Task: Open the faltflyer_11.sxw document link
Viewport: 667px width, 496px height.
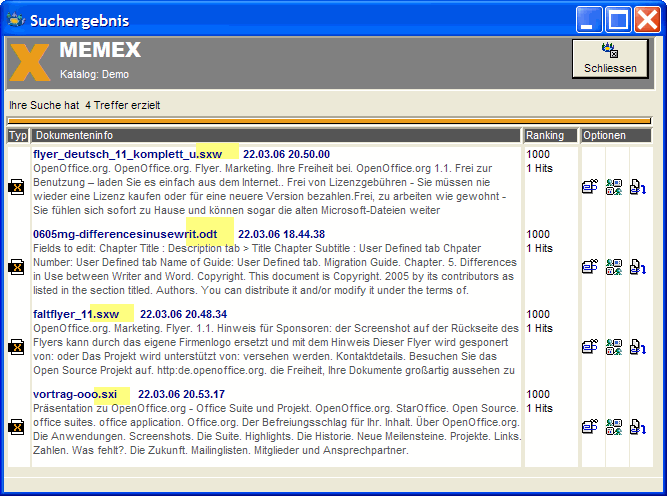Action: 76,314
